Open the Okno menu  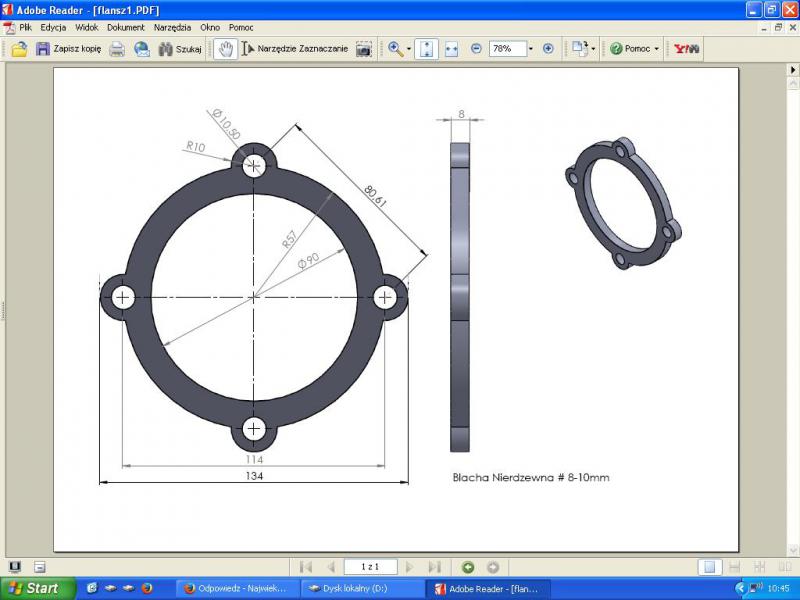(x=210, y=28)
